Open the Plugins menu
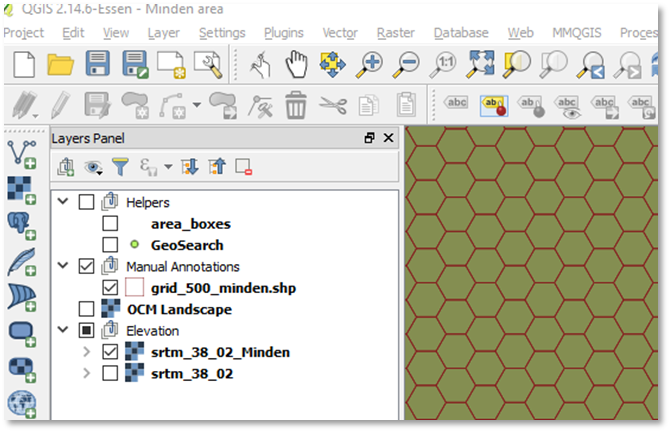The image size is (670, 432). tap(284, 33)
